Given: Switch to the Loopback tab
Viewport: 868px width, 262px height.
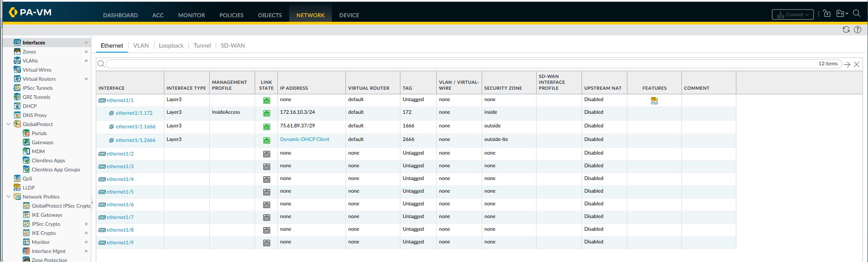Looking at the screenshot, I should click(171, 46).
